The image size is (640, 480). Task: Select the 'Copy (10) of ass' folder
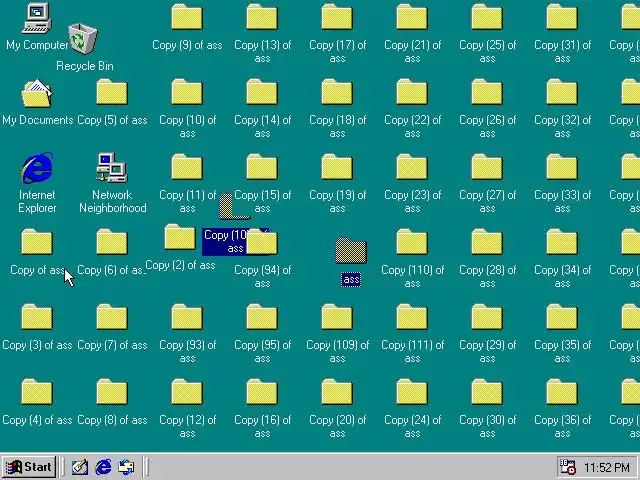187,92
